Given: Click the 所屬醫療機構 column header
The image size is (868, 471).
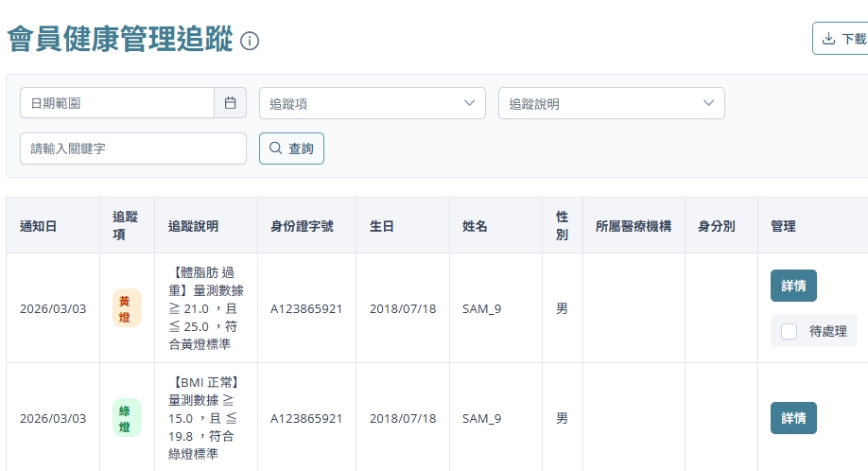Looking at the screenshot, I should click(633, 226).
